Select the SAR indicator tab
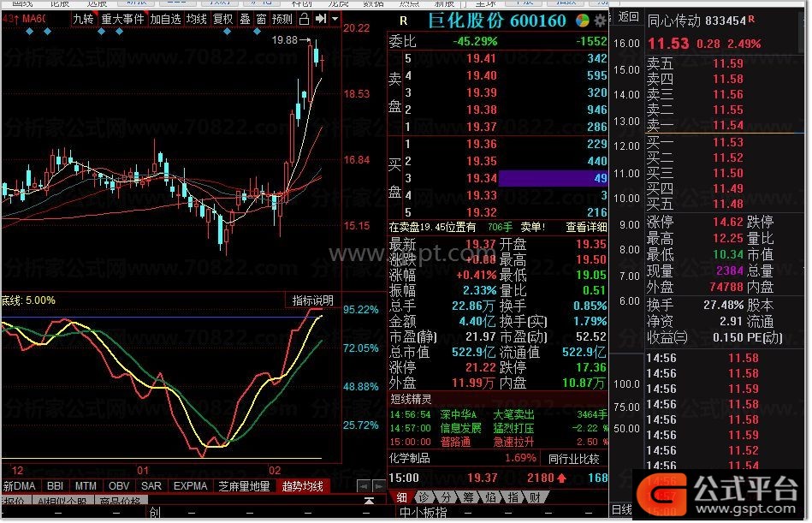The image size is (812, 523). coord(151,486)
